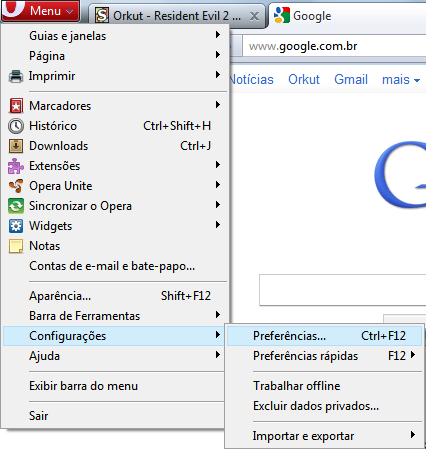The image size is (426, 449).
Task: Click the www.google.com.br address bar
Action: 334,46
